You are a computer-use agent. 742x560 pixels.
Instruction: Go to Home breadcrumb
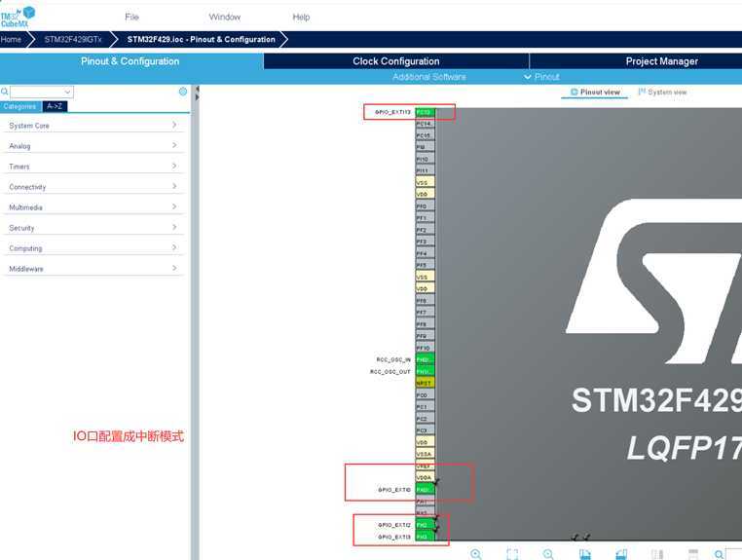point(12,39)
